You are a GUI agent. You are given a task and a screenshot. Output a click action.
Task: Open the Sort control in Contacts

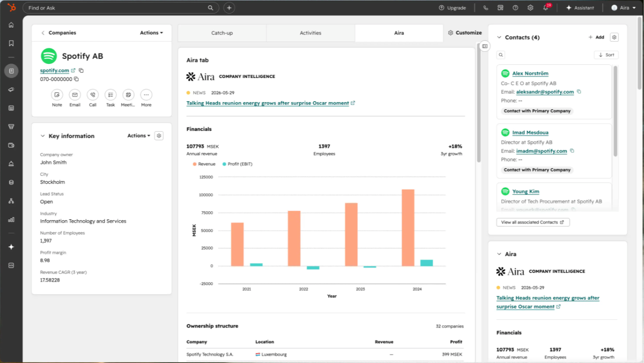[606, 55]
